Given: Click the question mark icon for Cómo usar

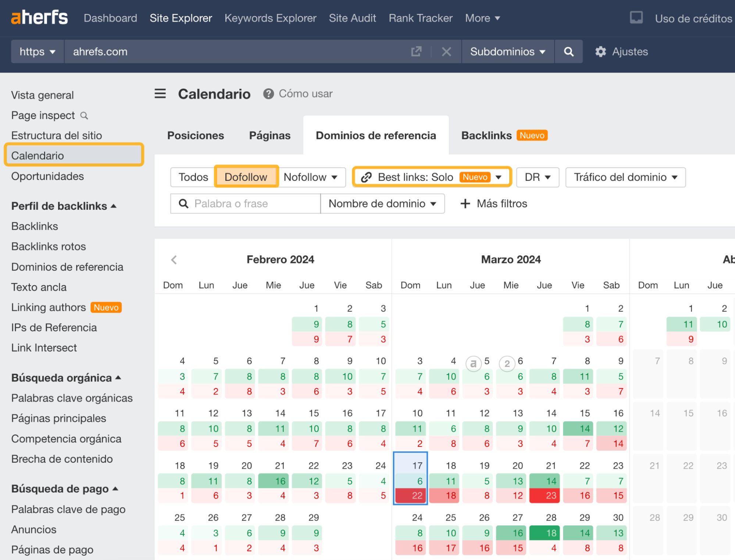Looking at the screenshot, I should pyautogui.click(x=268, y=94).
